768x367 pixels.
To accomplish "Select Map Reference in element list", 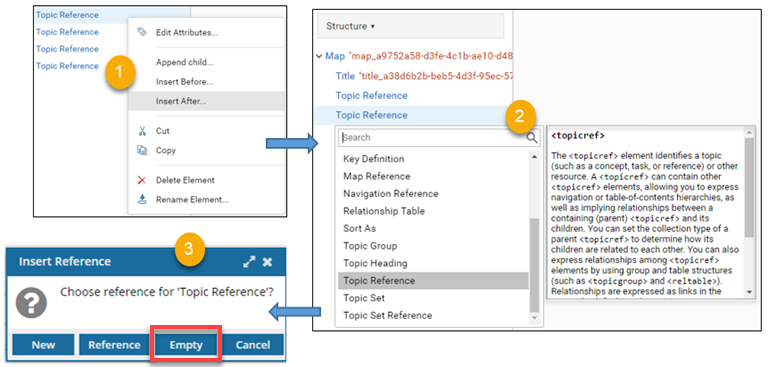I will tap(377, 176).
